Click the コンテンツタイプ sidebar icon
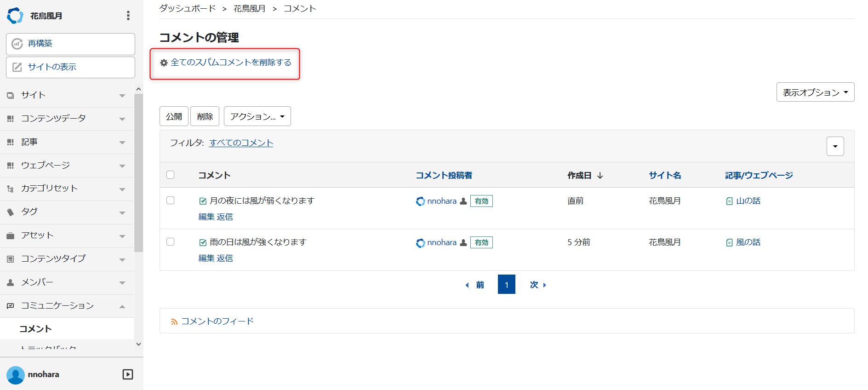 click(x=11, y=259)
